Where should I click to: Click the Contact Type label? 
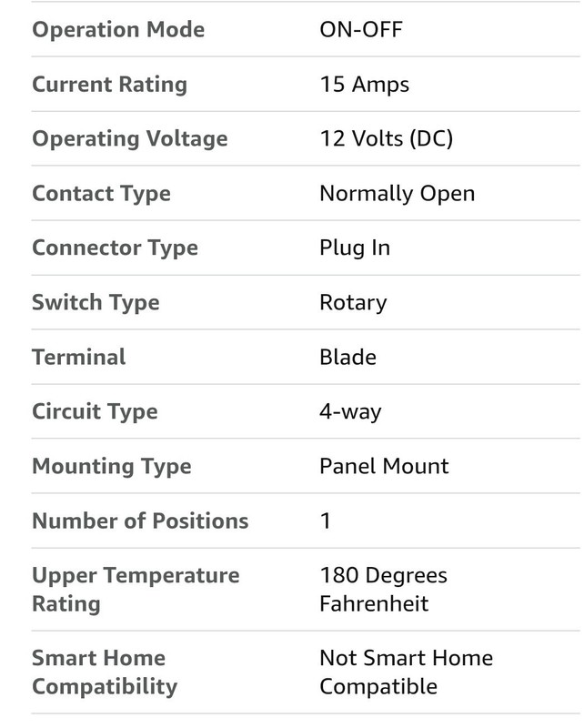pos(101,194)
